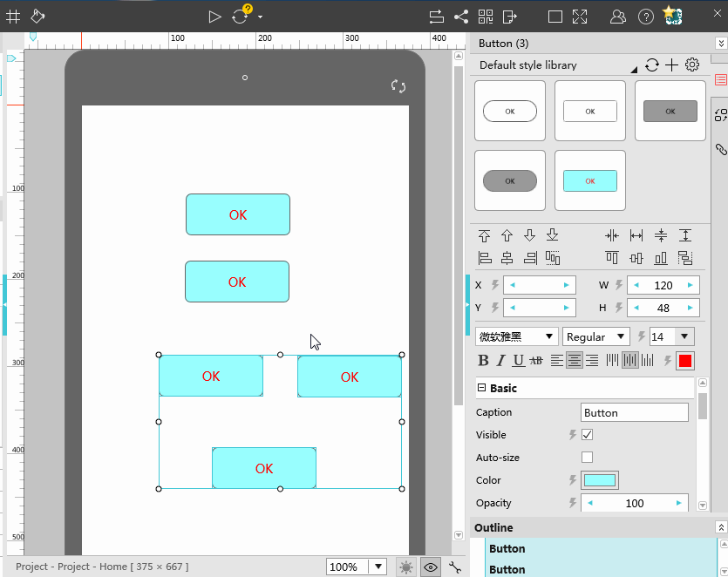Select the cyan OK button style

(x=590, y=180)
